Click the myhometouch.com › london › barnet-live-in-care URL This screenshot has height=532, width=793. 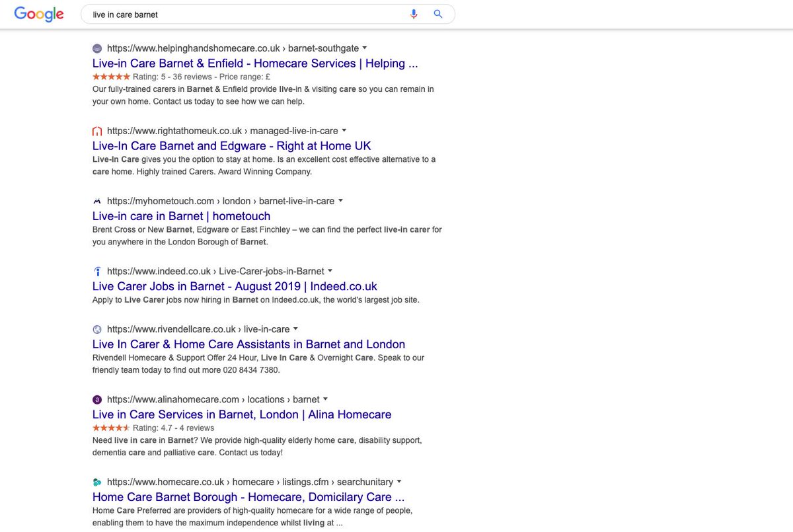221,201
